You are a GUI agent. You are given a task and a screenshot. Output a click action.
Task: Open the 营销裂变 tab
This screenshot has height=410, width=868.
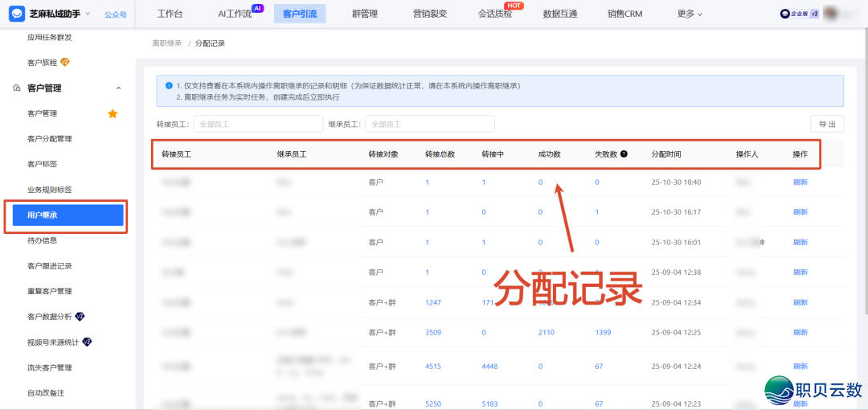point(430,14)
